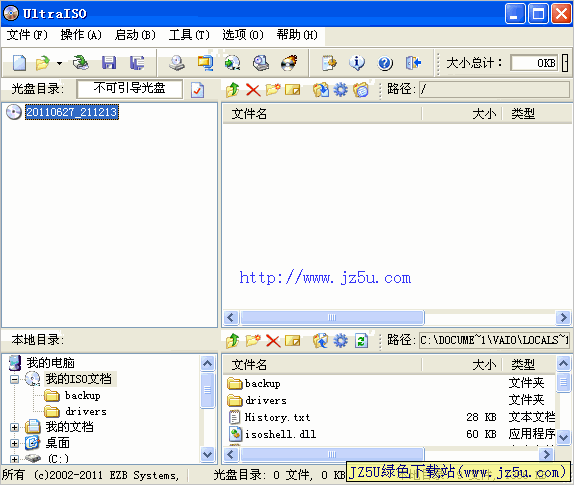Click the Save As toolbar icon
574x485 pixels.
coord(137,63)
